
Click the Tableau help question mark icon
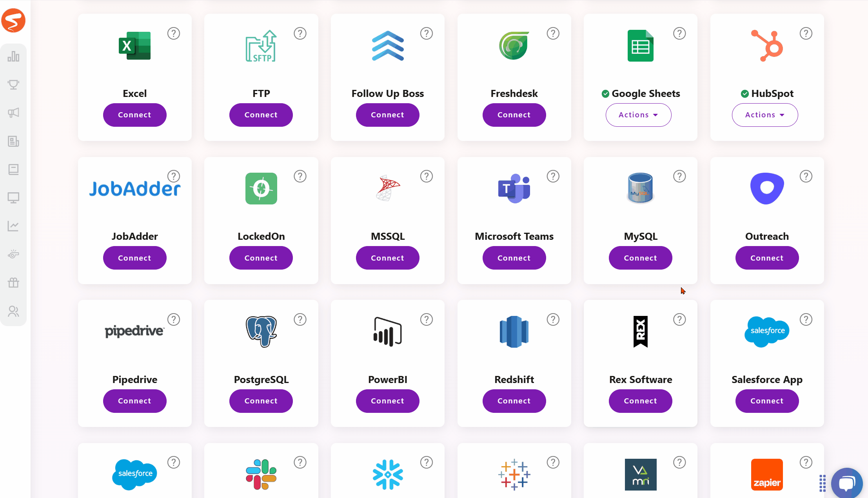pyautogui.click(x=553, y=462)
